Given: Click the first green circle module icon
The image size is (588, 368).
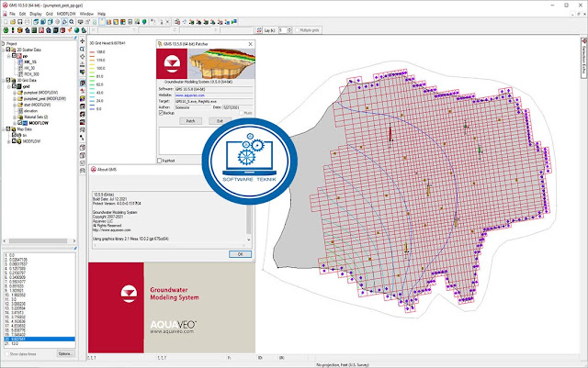Looking at the screenshot, I should (x=6, y=30).
